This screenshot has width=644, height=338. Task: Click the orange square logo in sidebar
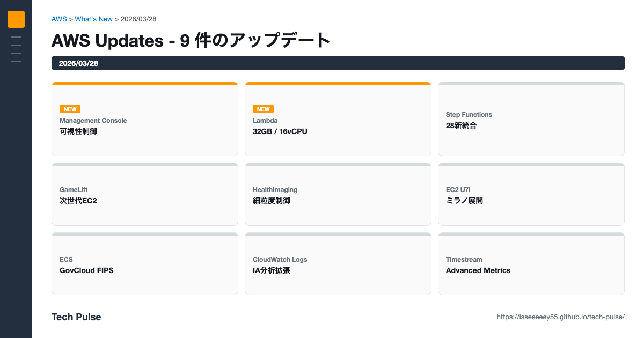click(x=16, y=19)
